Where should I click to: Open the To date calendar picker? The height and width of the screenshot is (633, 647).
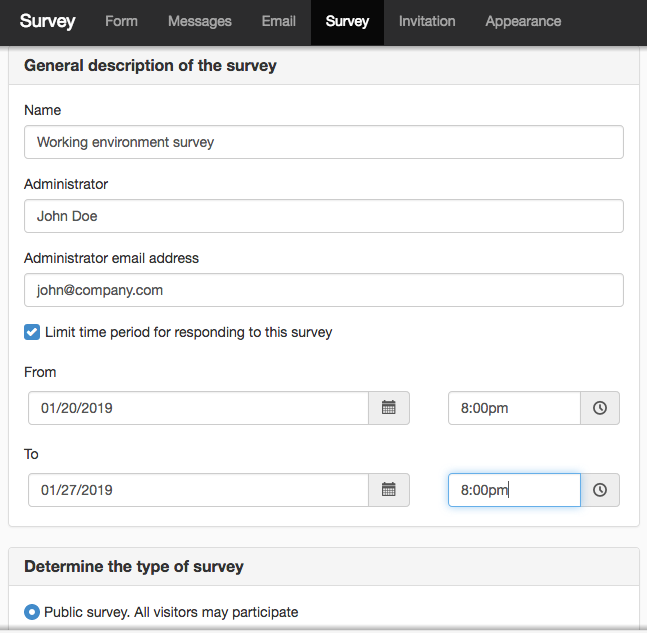389,490
